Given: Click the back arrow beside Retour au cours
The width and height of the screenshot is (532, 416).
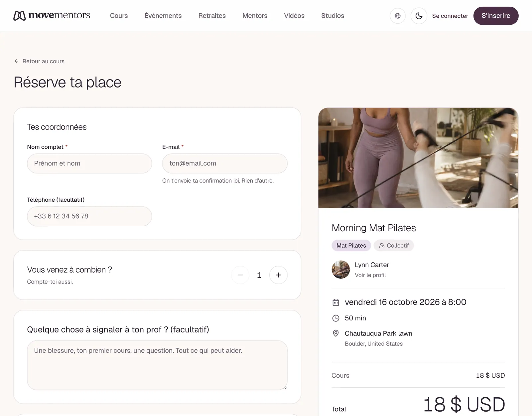Looking at the screenshot, I should pyautogui.click(x=16, y=61).
